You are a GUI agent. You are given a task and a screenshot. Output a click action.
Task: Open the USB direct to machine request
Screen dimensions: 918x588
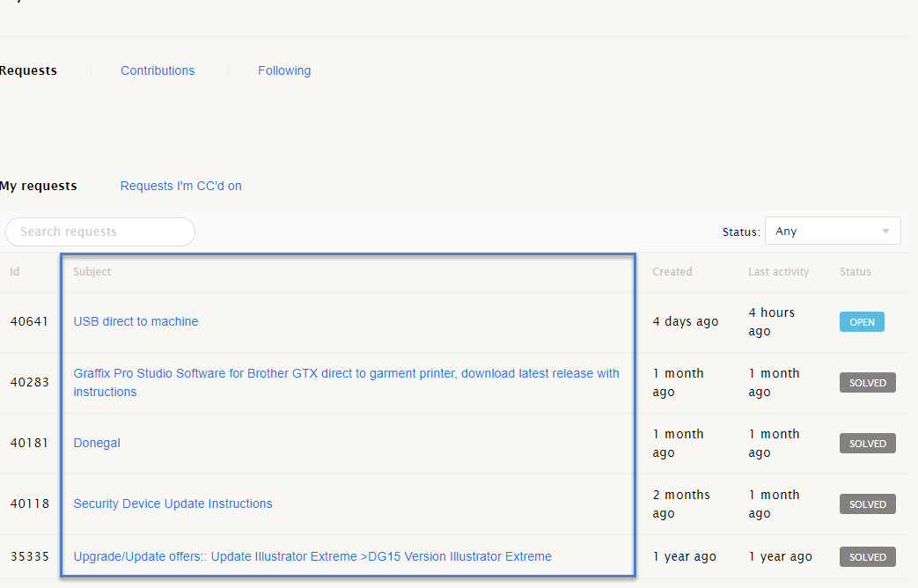[136, 321]
